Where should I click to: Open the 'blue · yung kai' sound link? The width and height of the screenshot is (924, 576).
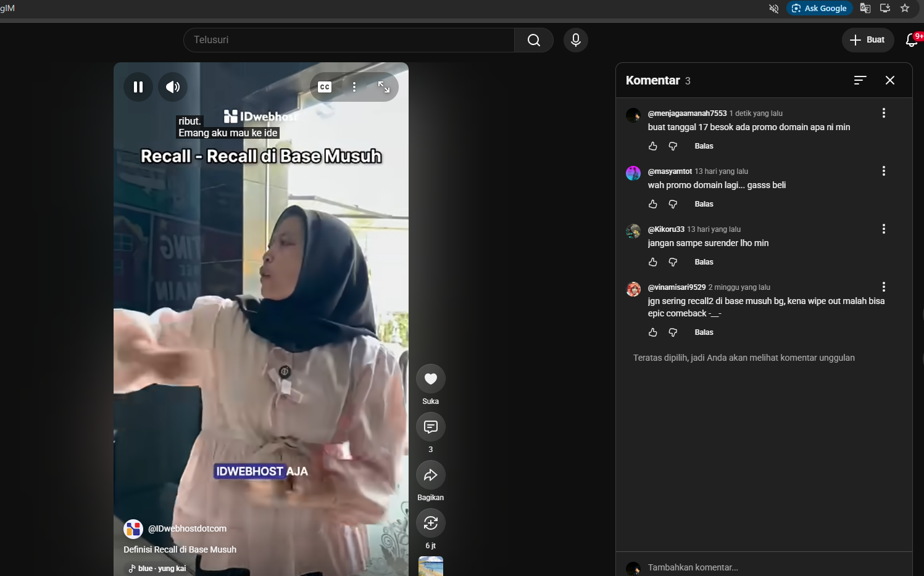point(157,569)
